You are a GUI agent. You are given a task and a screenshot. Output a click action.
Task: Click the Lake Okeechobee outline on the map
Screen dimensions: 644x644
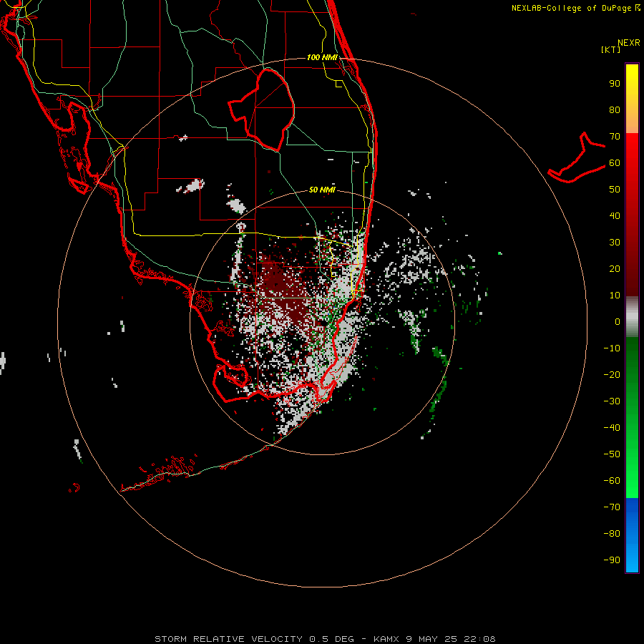click(263, 109)
